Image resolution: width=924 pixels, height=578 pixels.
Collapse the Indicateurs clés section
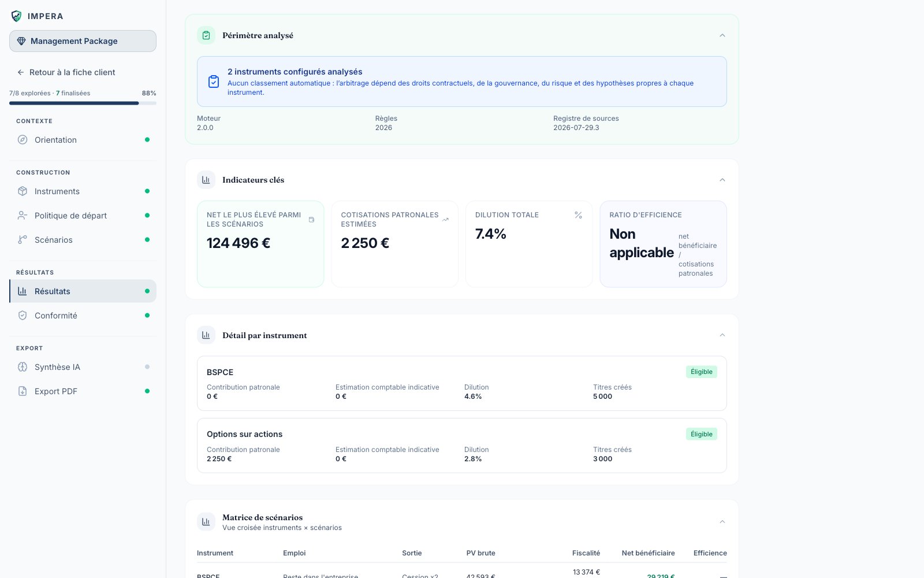pos(722,180)
